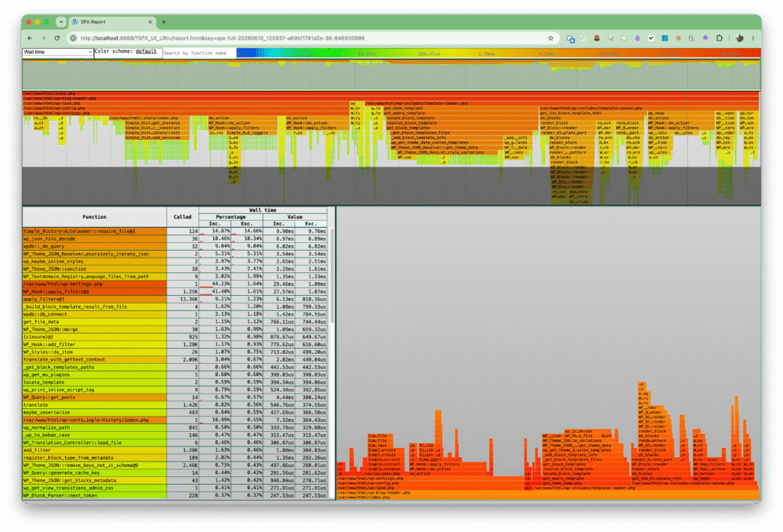This screenshot has height=532, width=783.
Task: Select the {closure}@1 row
Action: coord(175,337)
